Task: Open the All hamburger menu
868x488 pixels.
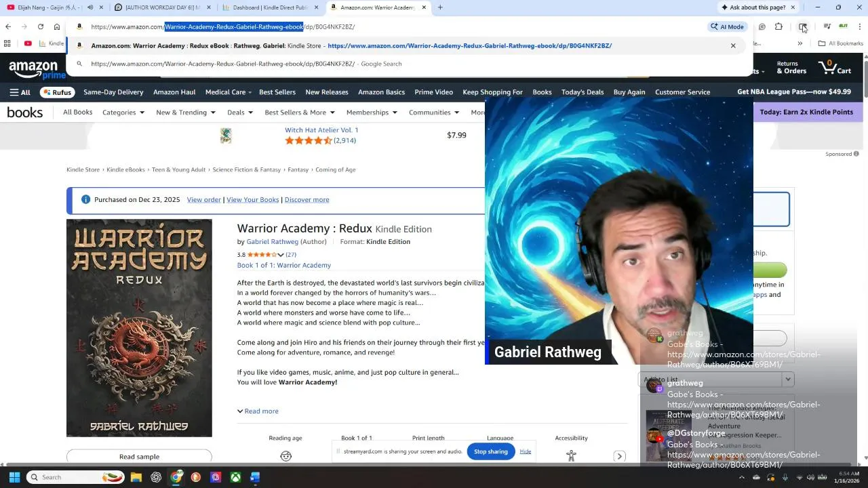Action: coord(20,92)
